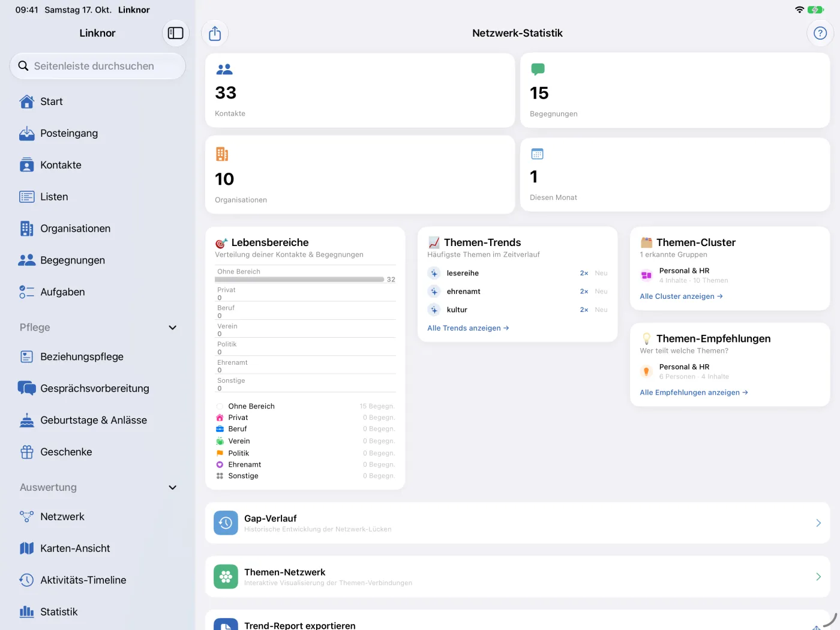Open Aufgaben in the sidebar

tap(98, 292)
